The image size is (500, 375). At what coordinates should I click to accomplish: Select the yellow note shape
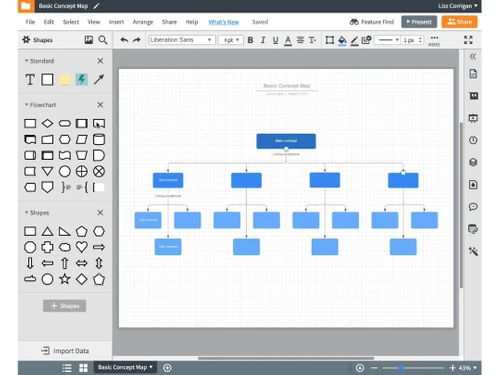pos(65,80)
